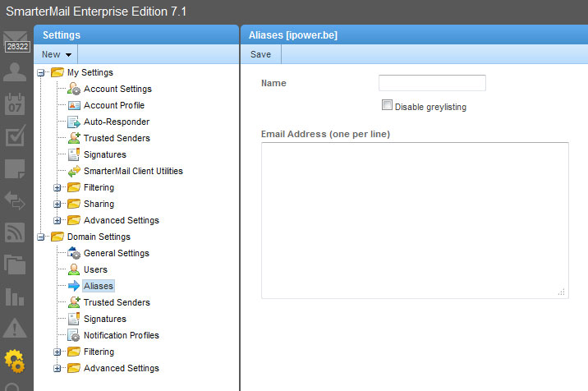
Task: Open the New dropdown menu
Action: click(57, 54)
